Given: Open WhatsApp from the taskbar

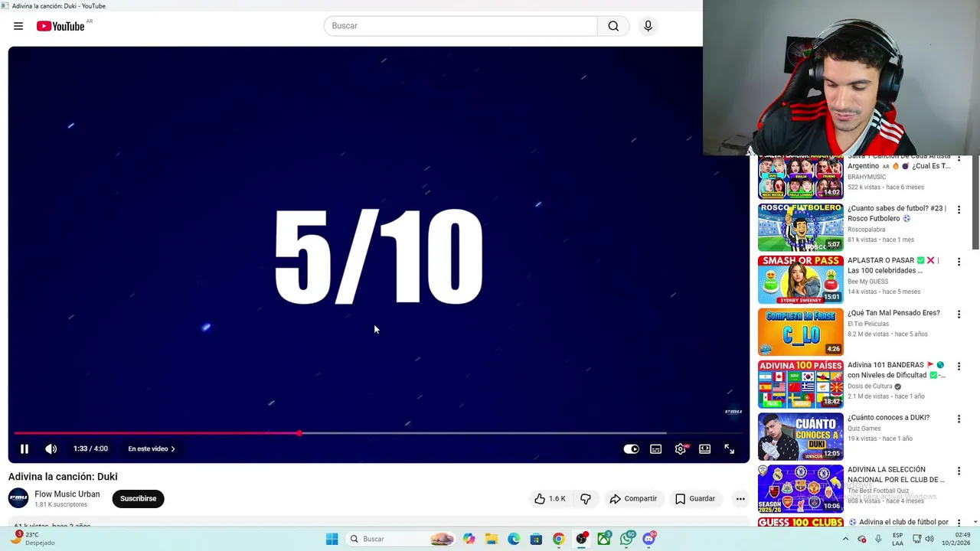Looking at the screenshot, I should [x=627, y=539].
